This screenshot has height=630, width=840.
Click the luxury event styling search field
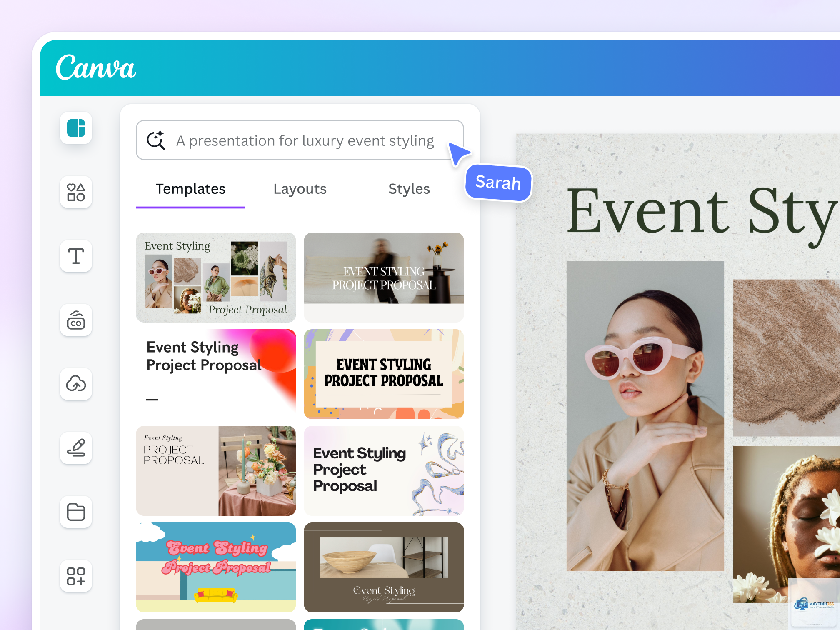click(300, 140)
